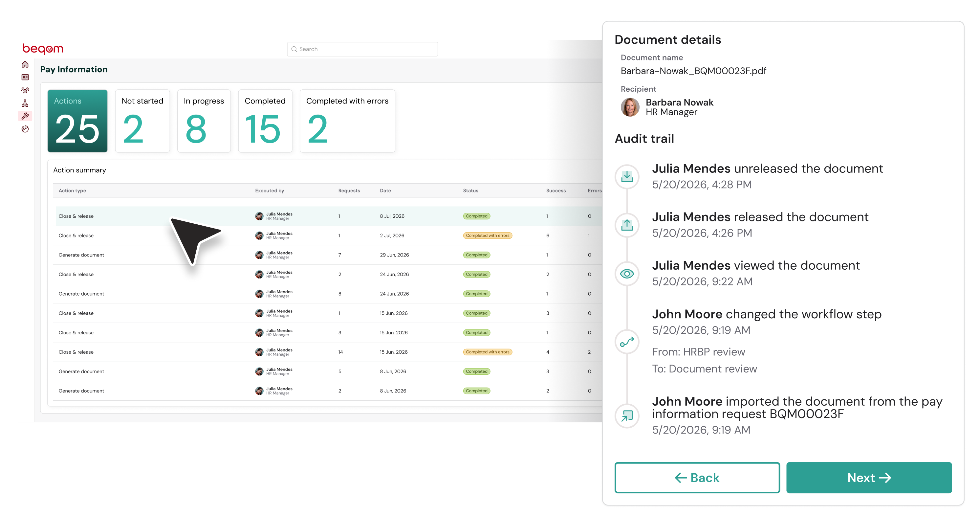Click the beqom logo
This screenshot has height=515, width=980.
coord(43,49)
